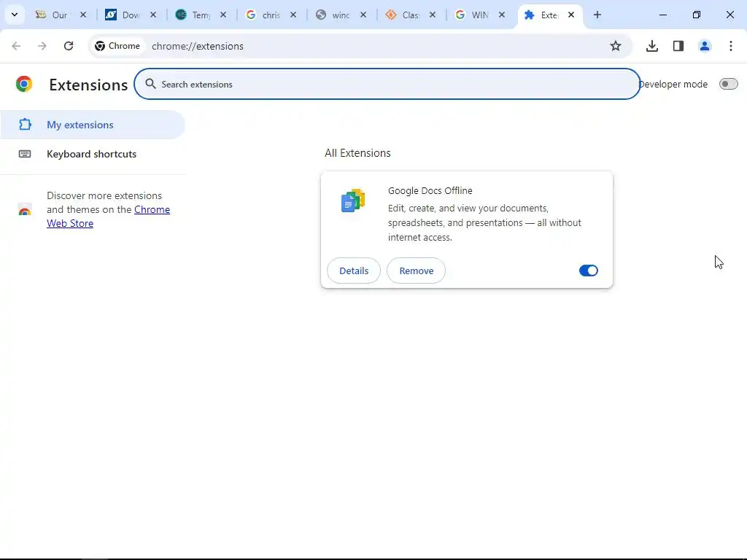Close the 'chris' tab
This screenshot has height=560, width=747.
pyautogui.click(x=293, y=15)
